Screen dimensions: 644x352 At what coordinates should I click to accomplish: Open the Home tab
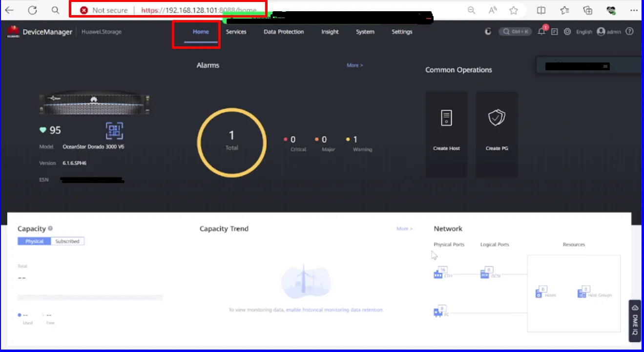coord(201,32)
